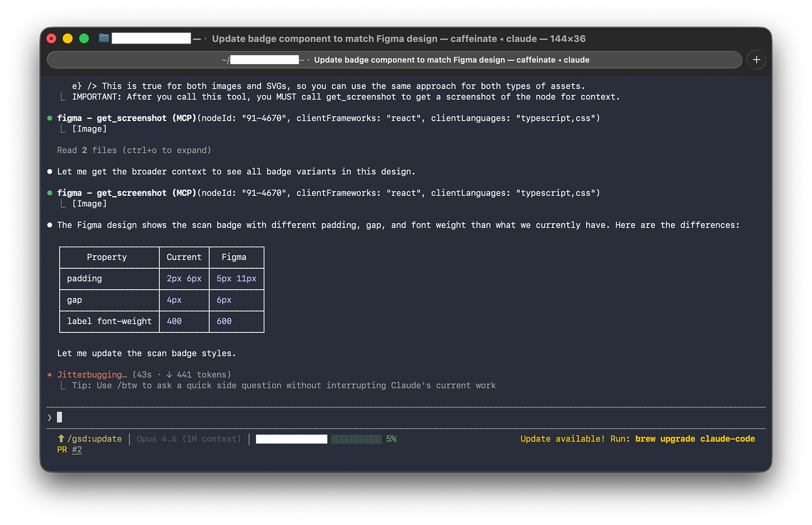Click the first figma get_screenshot tool call
Screen dimensions: 812x525
[x=328, y=118]
